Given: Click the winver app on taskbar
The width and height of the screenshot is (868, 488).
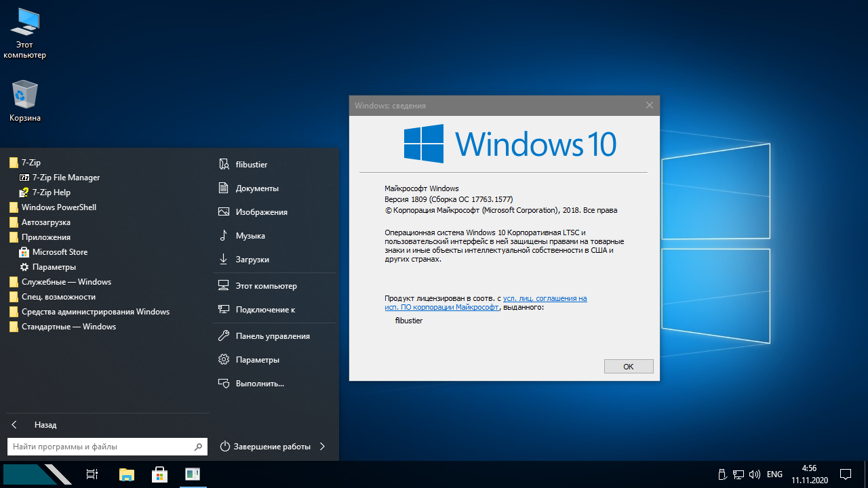Looking at the screenshot, I should pyautogui.click(x=193, y=474).
